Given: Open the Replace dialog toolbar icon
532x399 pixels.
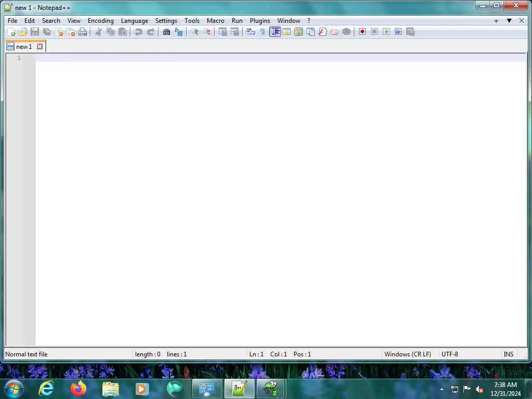Looking at the screenshot, I should click(x=179, y=32).
